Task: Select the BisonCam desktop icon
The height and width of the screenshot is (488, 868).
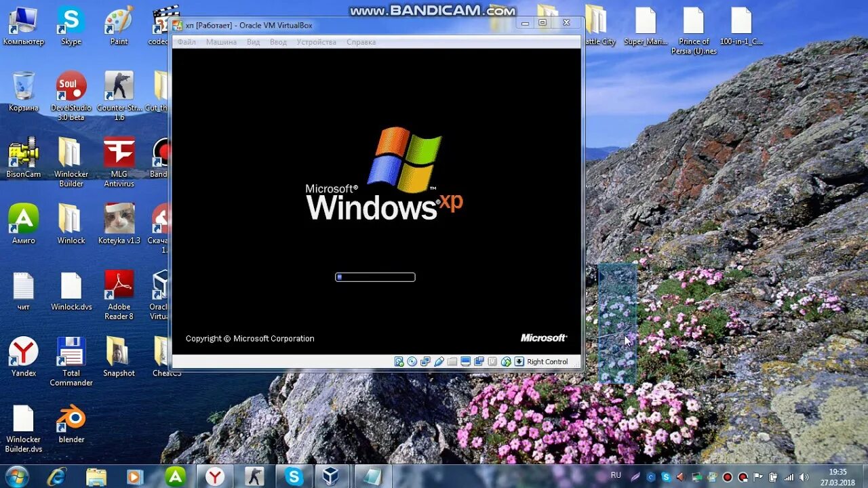Action: point(23,158)
